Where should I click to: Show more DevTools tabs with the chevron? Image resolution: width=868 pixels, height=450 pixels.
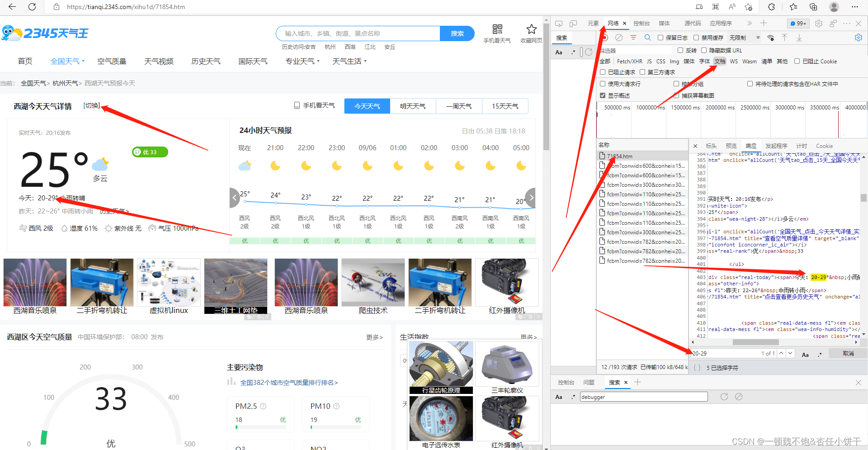click(x=749, y=23)
